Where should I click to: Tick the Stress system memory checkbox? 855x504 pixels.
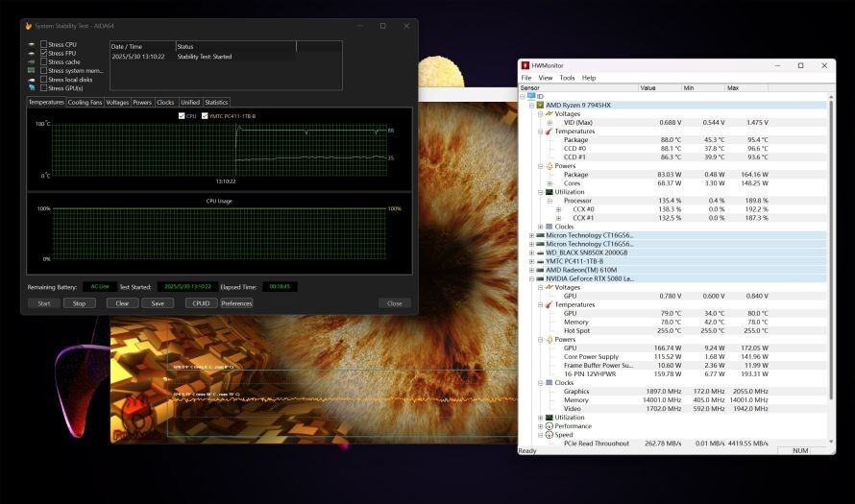pos(43,70)
